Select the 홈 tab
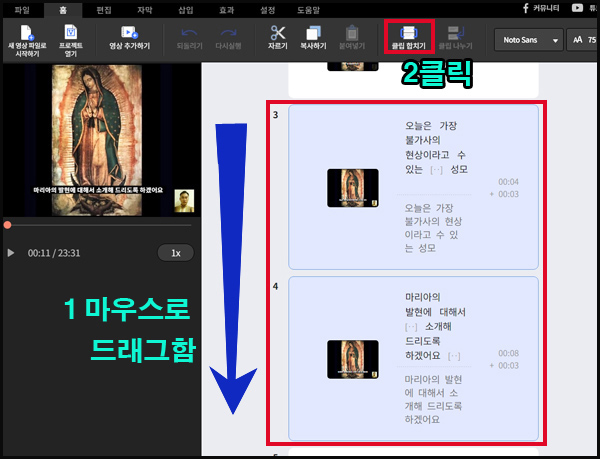Image resolution: width=600 pixels, height=459 pixels. [x=63, y=10]
